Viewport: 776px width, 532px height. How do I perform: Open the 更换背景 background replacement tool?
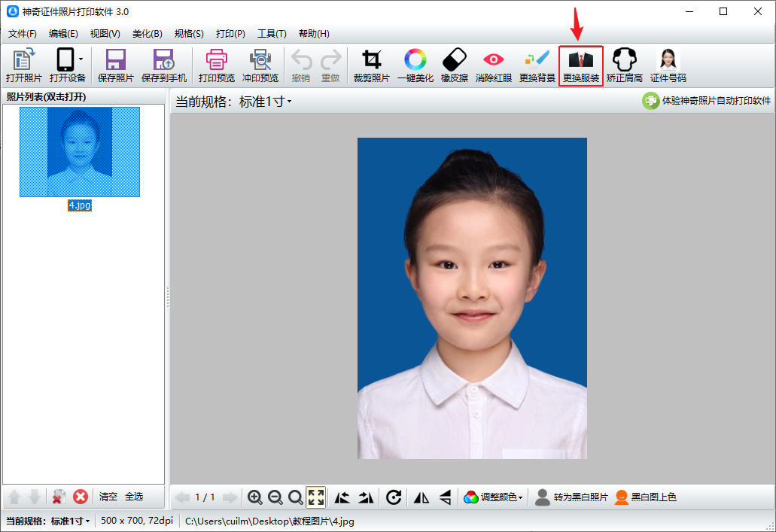(x=537, y=66)
